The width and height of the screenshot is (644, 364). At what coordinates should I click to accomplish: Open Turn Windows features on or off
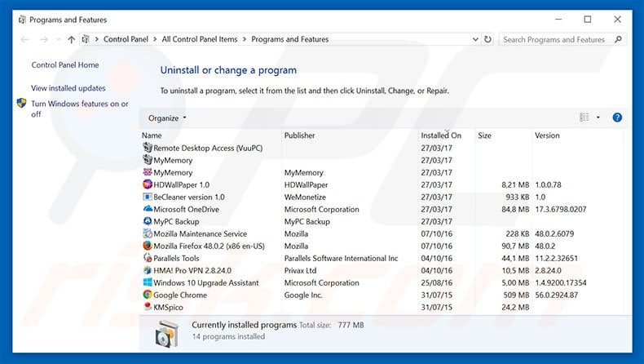[x=80, y=109]
